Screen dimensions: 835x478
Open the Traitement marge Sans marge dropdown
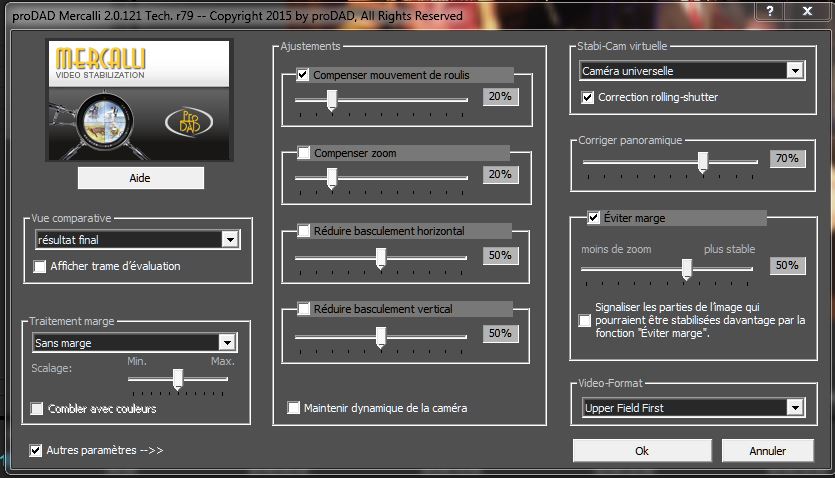coord(135,343)
